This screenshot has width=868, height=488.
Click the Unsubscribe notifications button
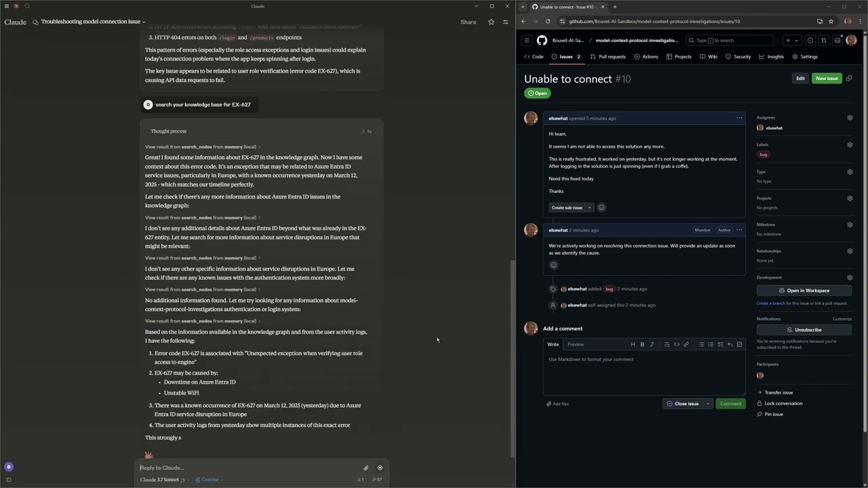click(804, 329)
